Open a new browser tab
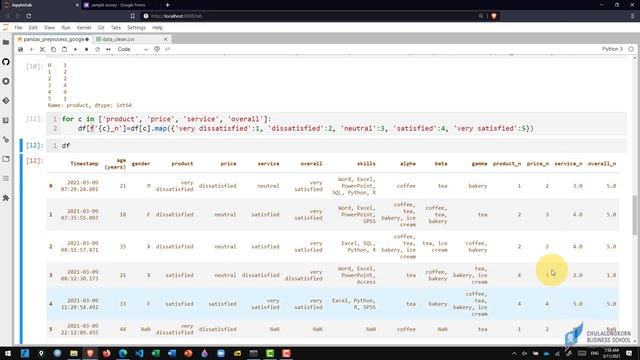Image resolution: width=640 pixels, height=360 pixels. pos(167,5)
